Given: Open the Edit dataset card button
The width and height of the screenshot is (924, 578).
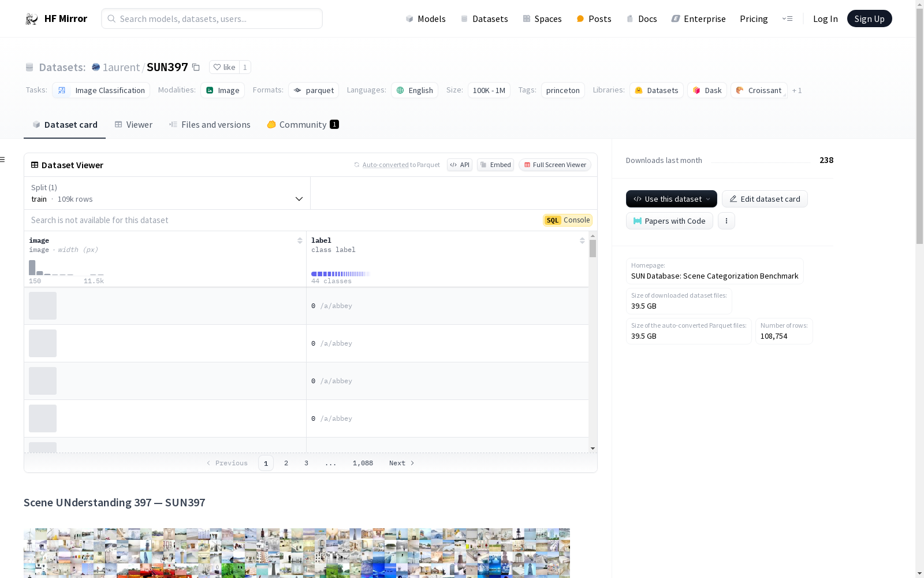Looking at the screenshot, I should click(x=765, y=199).
